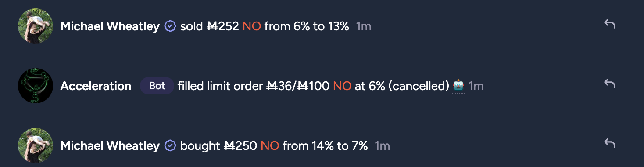Click the 1m timestamp on bought Ṁ250 entry
Screen dimensions: 644x167
pyautogui.click(x=382, y=146)
